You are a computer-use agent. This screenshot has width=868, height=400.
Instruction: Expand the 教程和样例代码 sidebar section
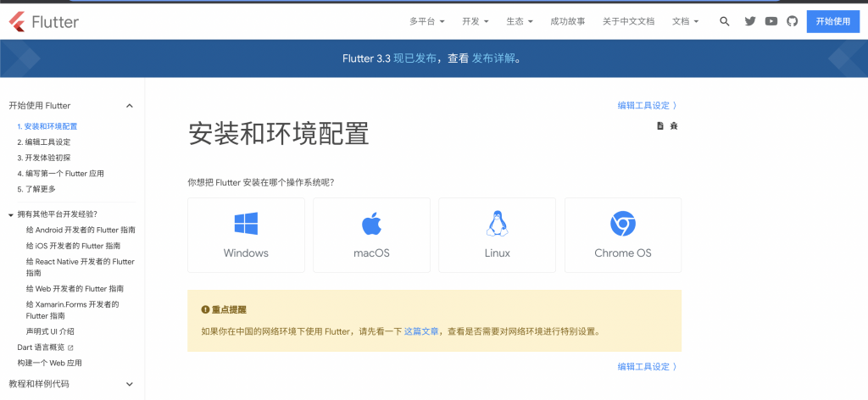pyautogui.click(x=130, y=384)
